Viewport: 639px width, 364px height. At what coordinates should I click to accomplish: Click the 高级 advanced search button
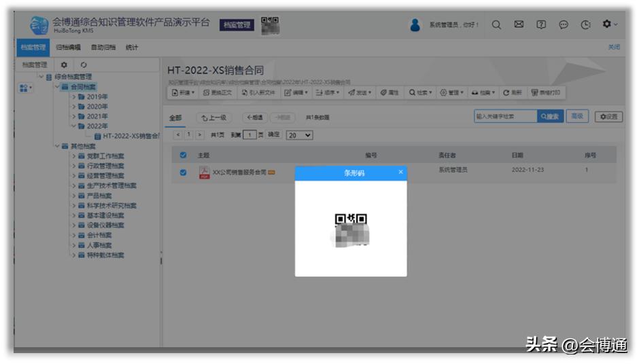(577, 116)
